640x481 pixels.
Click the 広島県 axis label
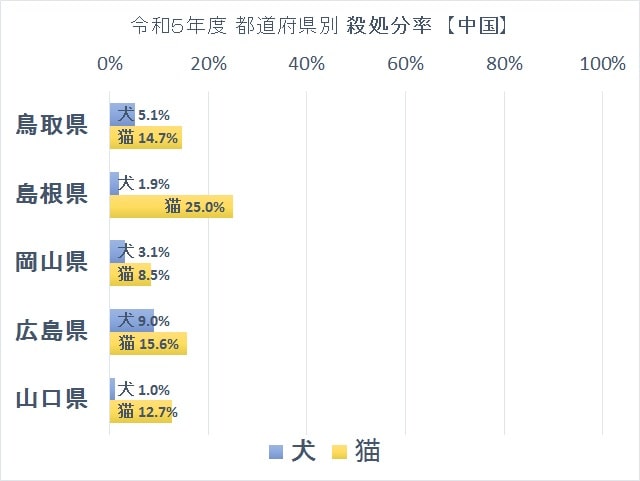[x=52, y=330]
